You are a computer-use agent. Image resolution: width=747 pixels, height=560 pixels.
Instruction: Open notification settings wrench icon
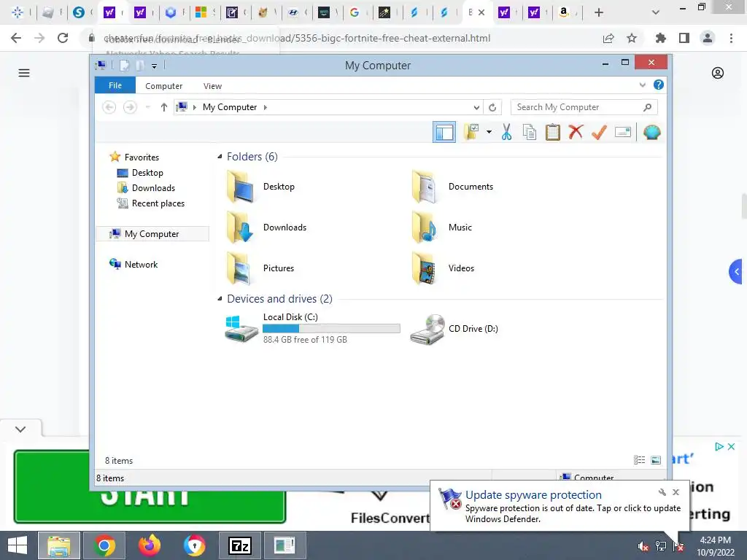tap(662, 492)
